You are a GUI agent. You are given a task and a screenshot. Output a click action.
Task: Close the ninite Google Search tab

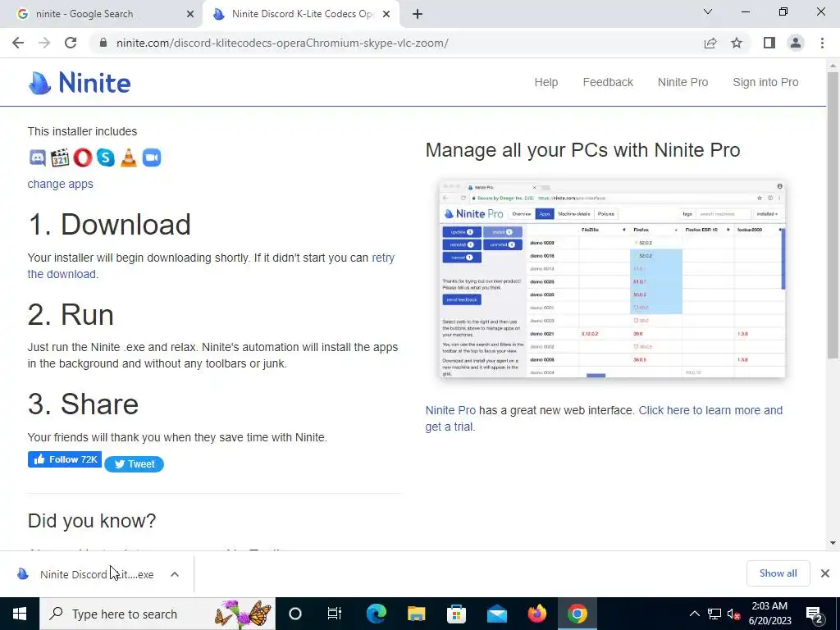click(190, 14)
